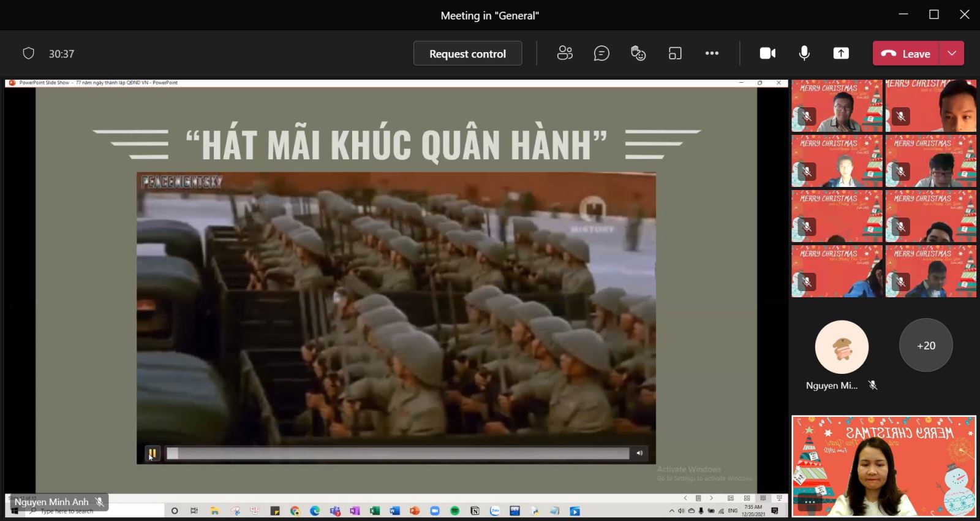This screenshot has height=521, width=980.
Task: Open Word on shared taskbar
Action: [394, 511]
